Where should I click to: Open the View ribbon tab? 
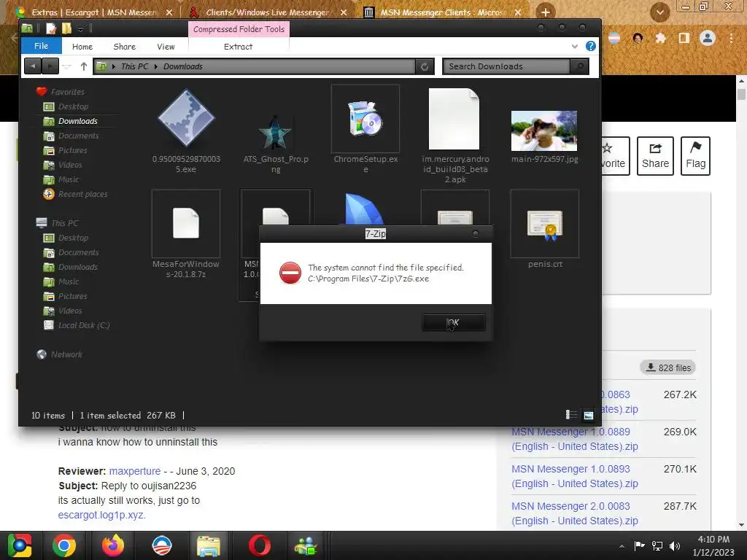point(166,47)
